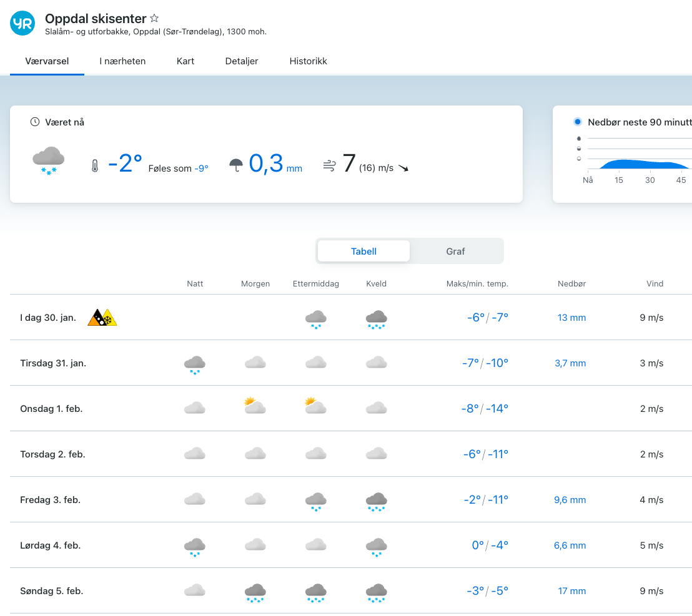Click the avalanche warning icon for today
692x616 pixels.
(97, 318)
